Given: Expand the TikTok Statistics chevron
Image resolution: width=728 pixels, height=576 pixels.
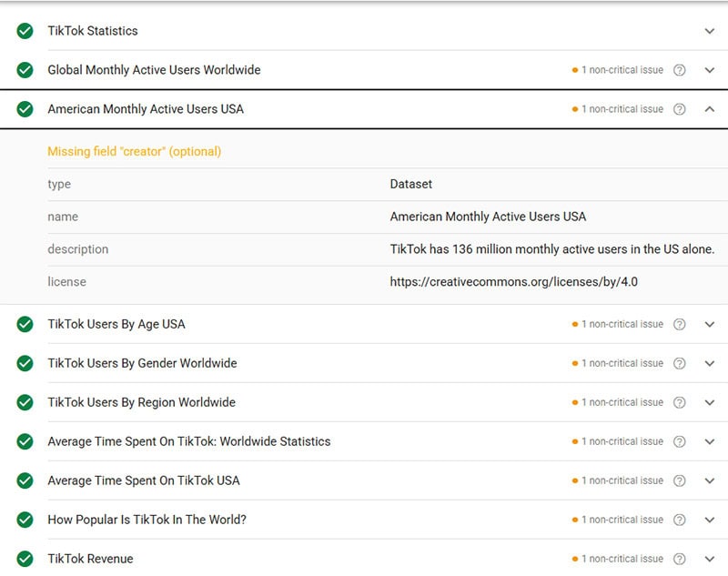Looking at the screenshot, I should tap(710, 31).
